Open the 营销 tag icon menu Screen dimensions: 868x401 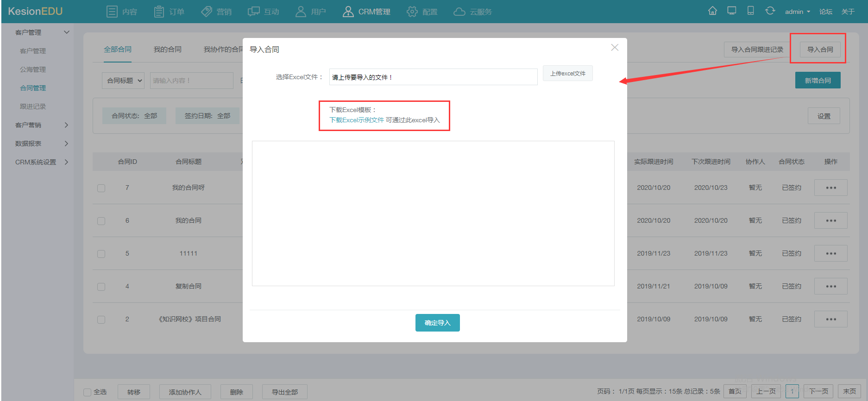(216, 12)
